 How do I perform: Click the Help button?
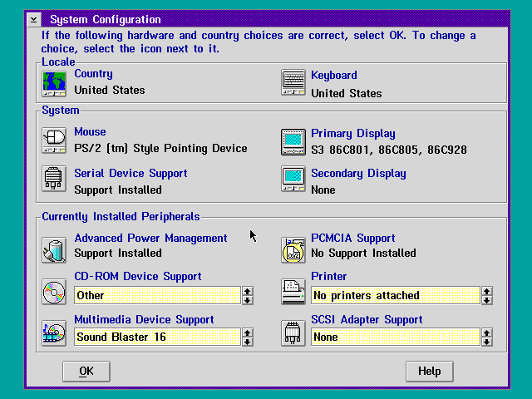point(429,371)
